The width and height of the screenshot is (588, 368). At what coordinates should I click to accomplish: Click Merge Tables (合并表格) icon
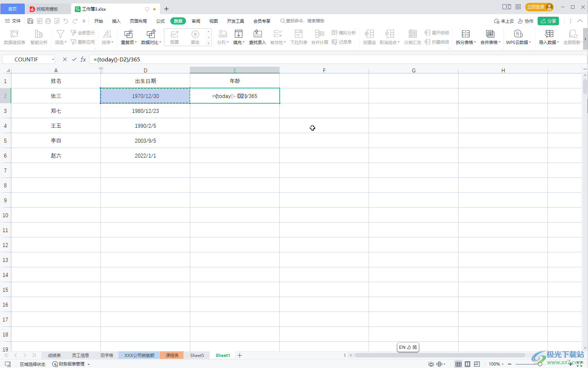click(x=490, y=34)
